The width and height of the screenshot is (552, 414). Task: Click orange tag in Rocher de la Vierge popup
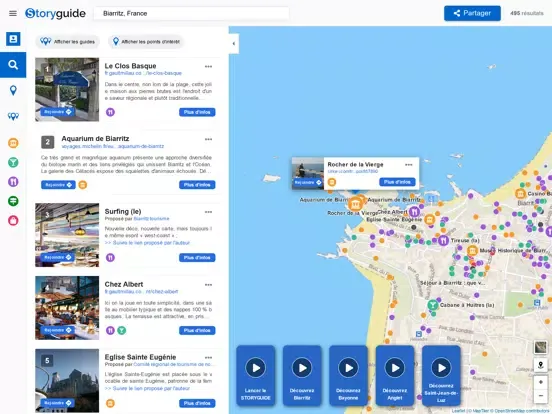pyautogui.click(x=332, y=182)
